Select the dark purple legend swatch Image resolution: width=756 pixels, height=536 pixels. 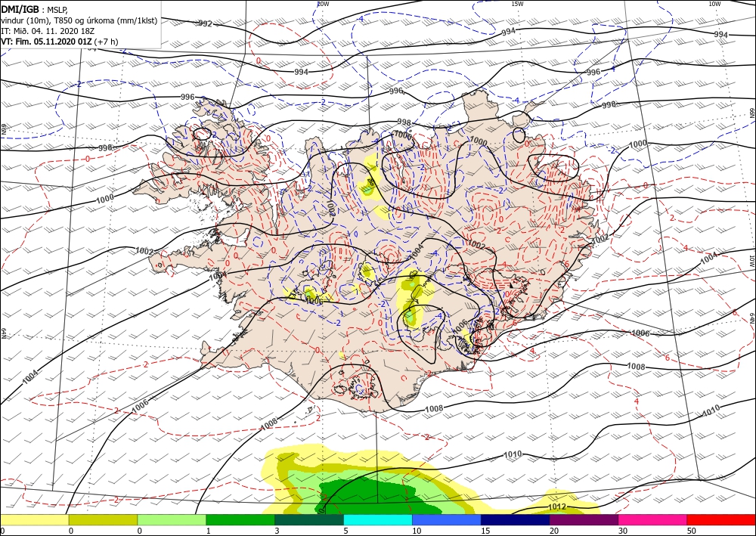[x=584, y=519]
